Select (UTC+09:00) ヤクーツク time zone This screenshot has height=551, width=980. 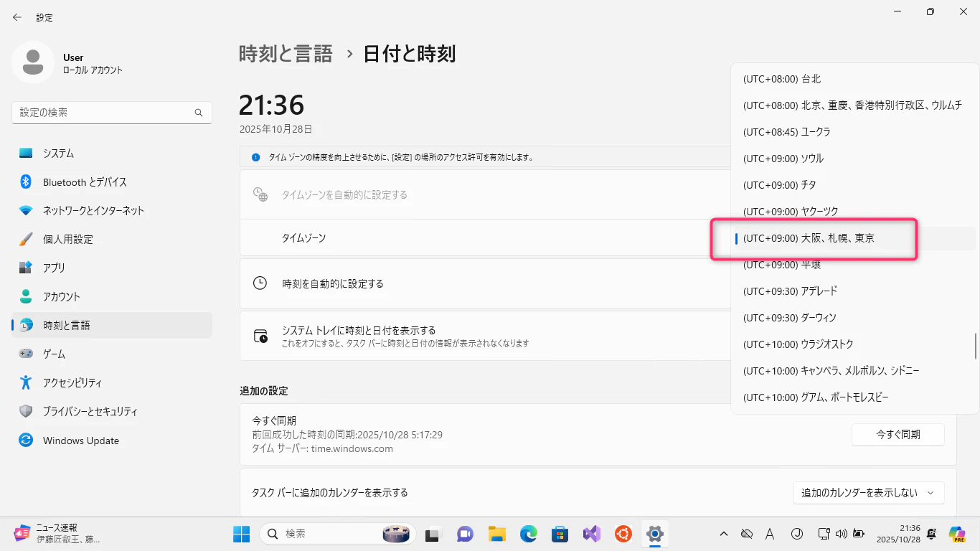[x=854, y=212]
